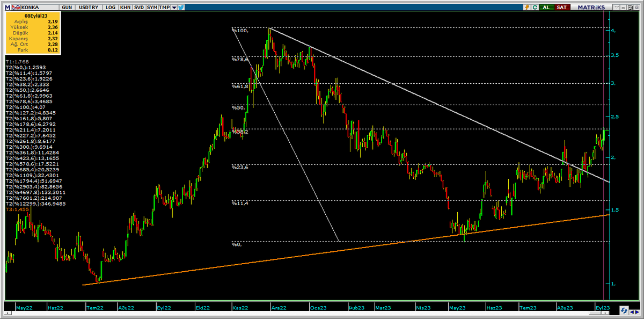Click the %11,4 Fibonacci label on the chart
The width and height of the screenshot is (644, 319).
click(240, 203)
